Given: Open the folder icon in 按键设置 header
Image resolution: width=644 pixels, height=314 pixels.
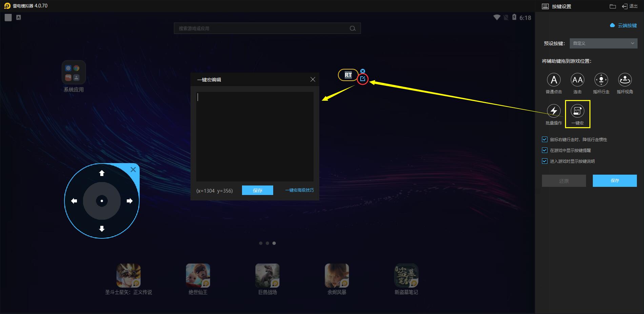Looking at the screenshot, I should 613,6.
